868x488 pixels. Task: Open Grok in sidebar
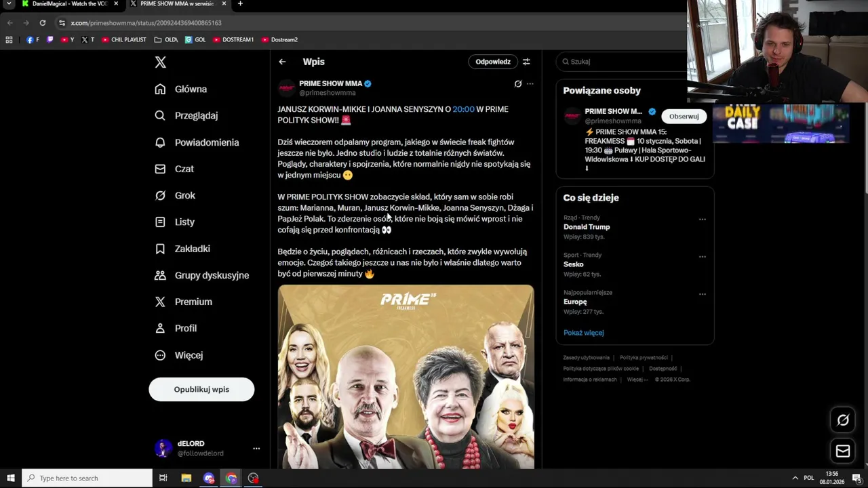coord(175,195)
